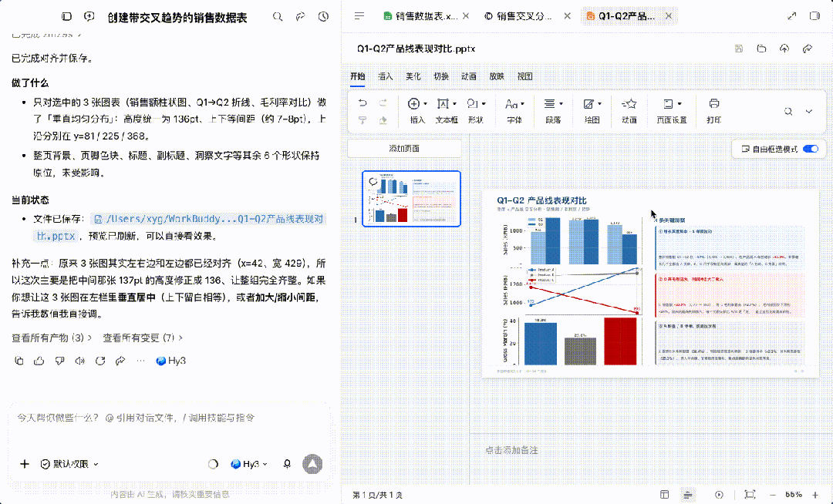Click the save icon beside the file name
This screenshot has width=833, height=504.
pyautogui.click(x=738, y=49)
